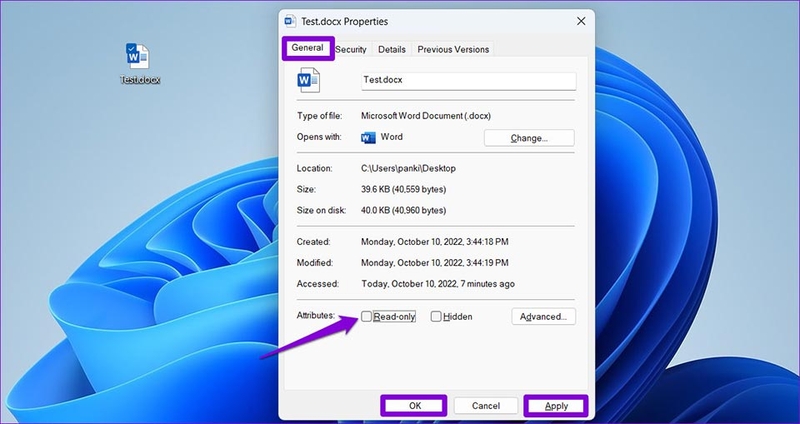Open the Previous Versions tab
Viewport: 800px width, 424px height.
click(453, 49)
